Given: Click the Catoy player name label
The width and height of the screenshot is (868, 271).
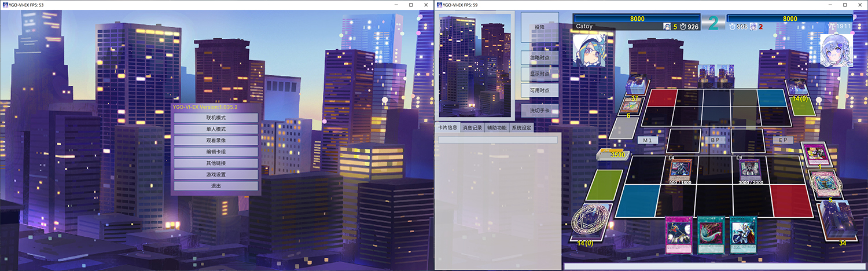Looking at the screenshot, I should point(584,27).
